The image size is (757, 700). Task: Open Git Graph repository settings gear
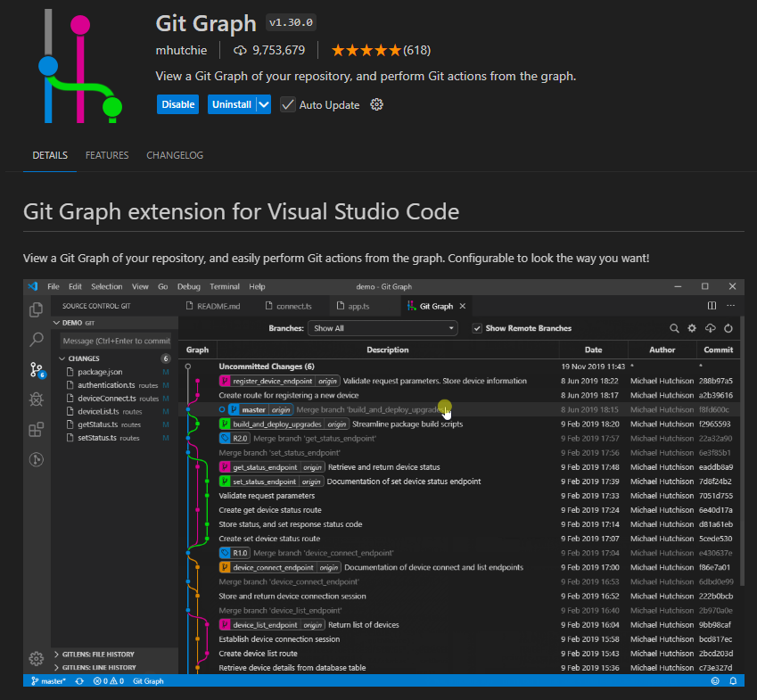(692, 328)
